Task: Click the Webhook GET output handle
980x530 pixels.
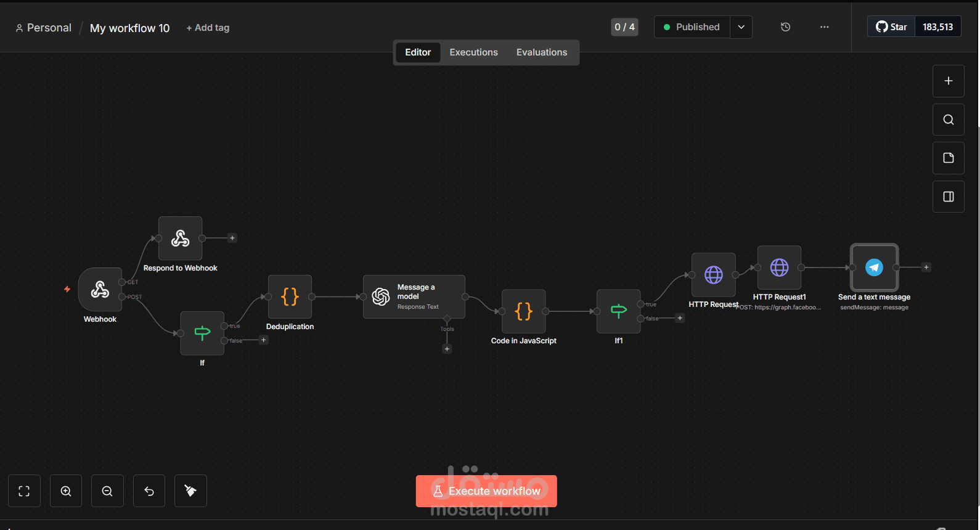Action: 122,282
